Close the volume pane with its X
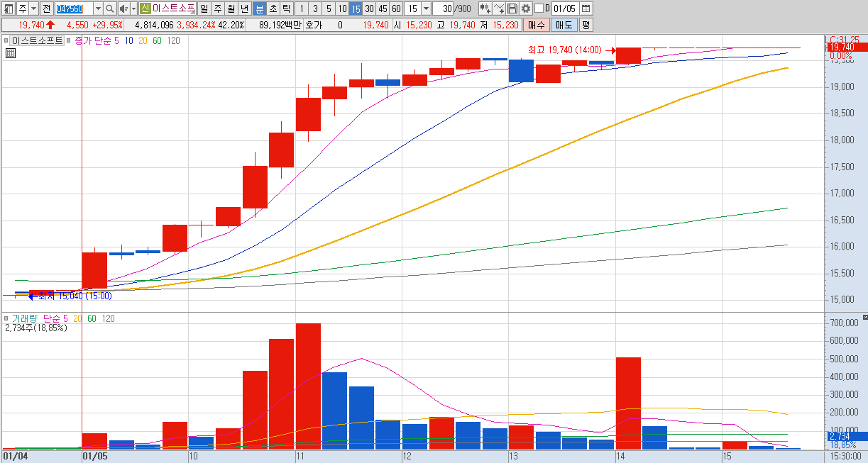The width and height of the screenshot is (868, 463). (864, 317)
